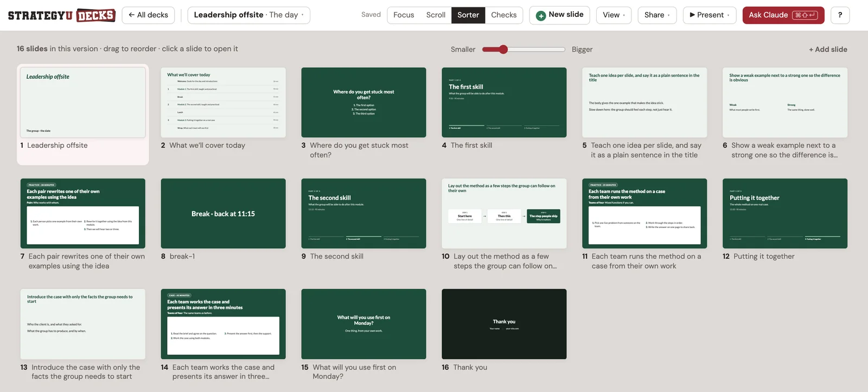Open the What will you use first thumbnail
Screen dimensions: 868x392
pos(364,324)
